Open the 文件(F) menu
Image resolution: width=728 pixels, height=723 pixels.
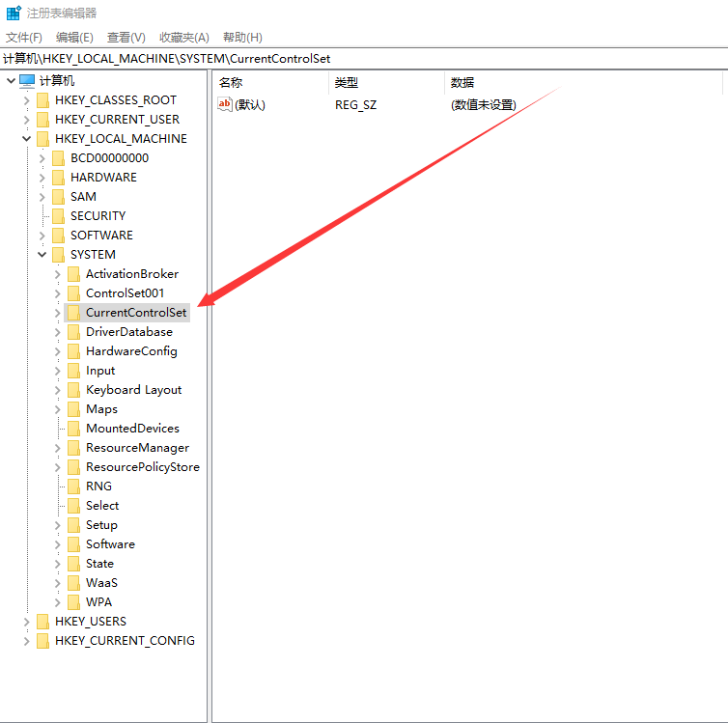coord(24,37)
